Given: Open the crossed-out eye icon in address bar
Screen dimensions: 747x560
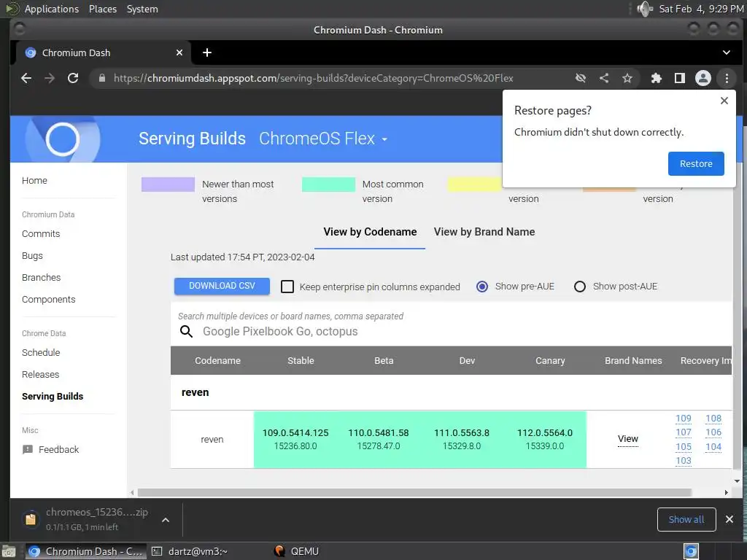Looking at the screenshot, I should pos(580,78).
